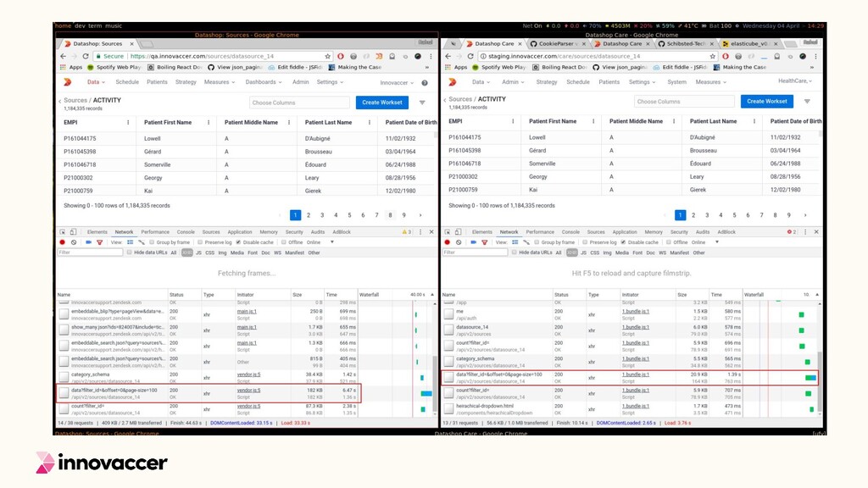Open the Online throttling dropdown in left DevTools
The width and height of the screenshot is (868, 488).
(x=320, y=242)
